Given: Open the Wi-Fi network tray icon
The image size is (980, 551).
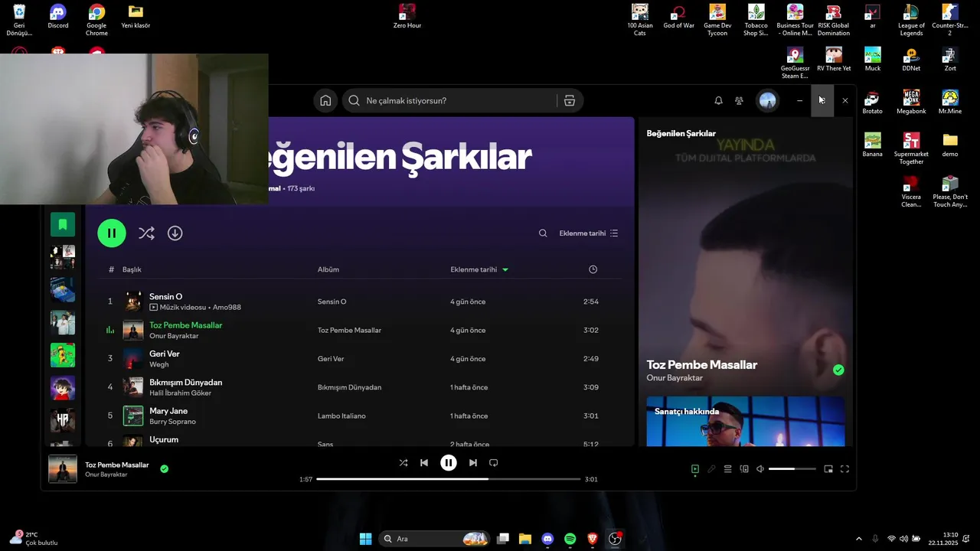Looking at the screenshot, I should point(891,539).
